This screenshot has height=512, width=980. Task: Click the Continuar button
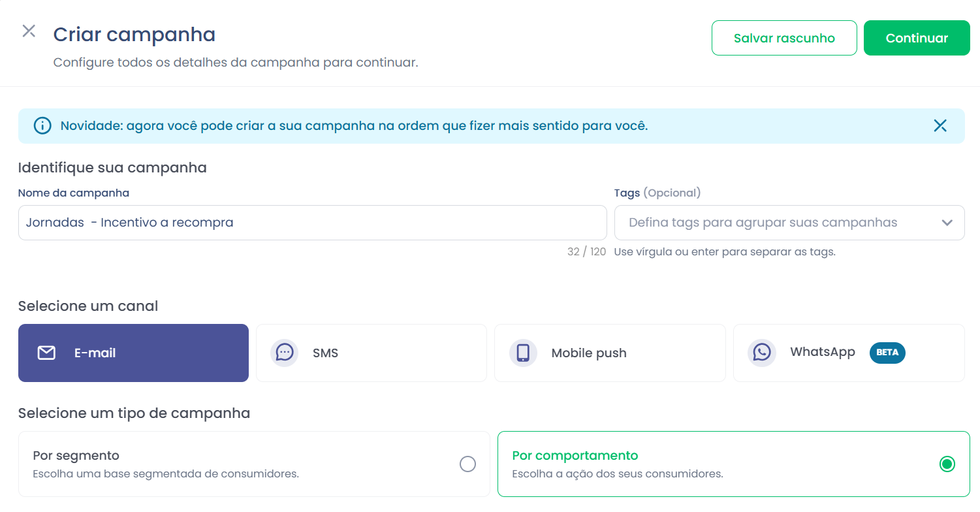[917, 38]
